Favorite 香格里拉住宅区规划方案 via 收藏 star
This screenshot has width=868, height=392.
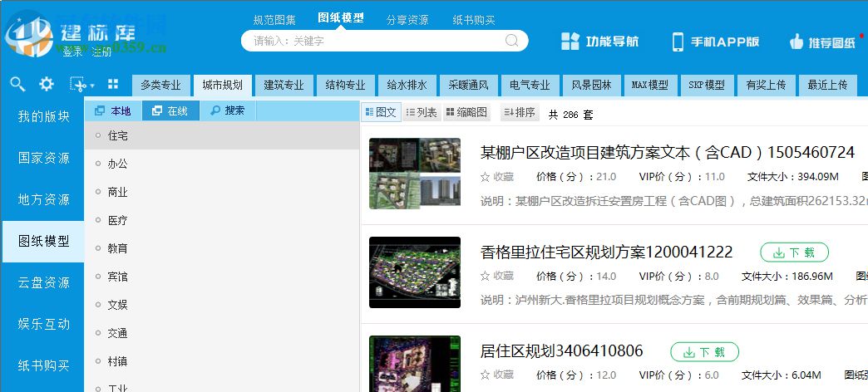(x=497, y=276)
